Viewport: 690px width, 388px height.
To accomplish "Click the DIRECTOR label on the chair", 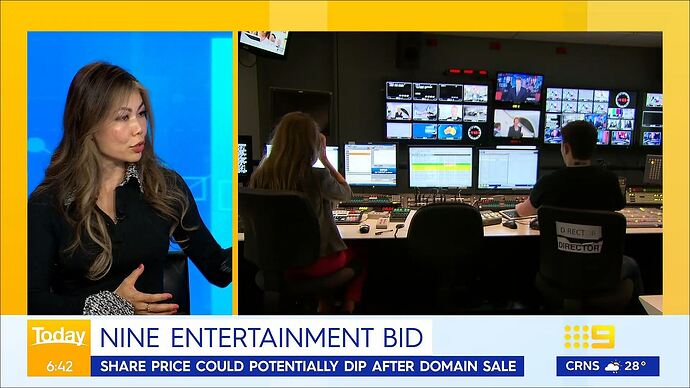I will (x=579, y=247).
